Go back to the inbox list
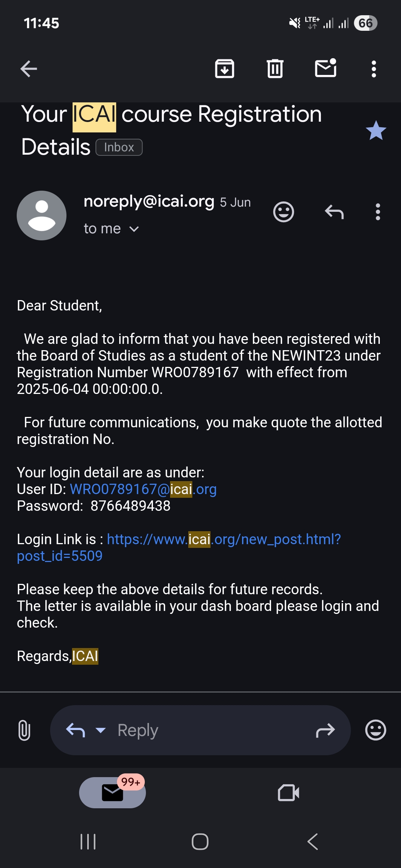Viewport: 401px width, 868px height. point(29,69)
